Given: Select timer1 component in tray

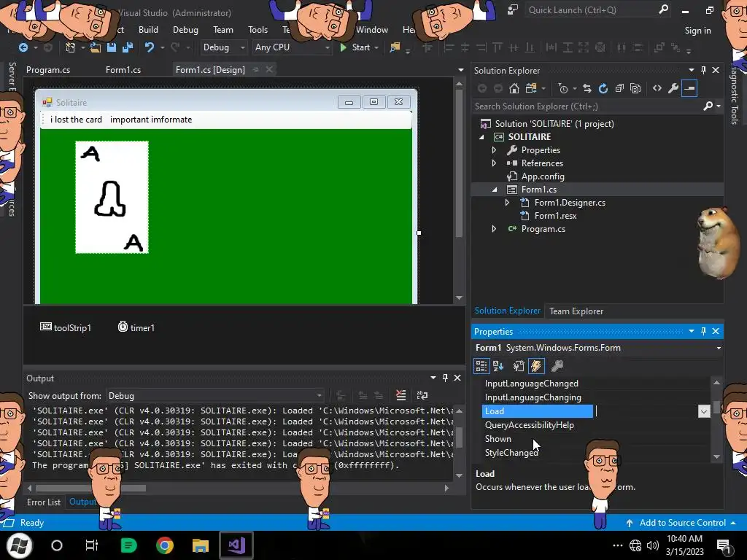Looking at the screenshot, I should pos(136,327).
